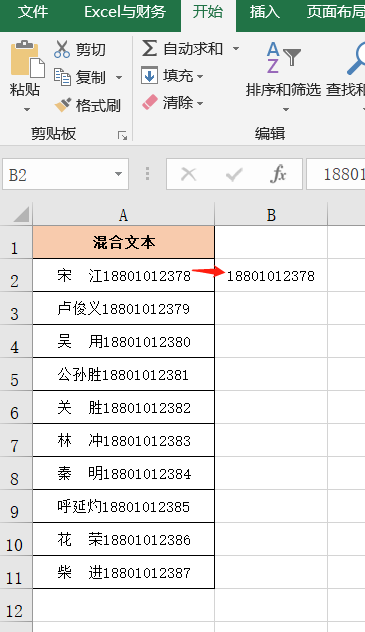Open the Clear (清除) dropdown arrow
The image size is (365, 632).
(200, 103)
